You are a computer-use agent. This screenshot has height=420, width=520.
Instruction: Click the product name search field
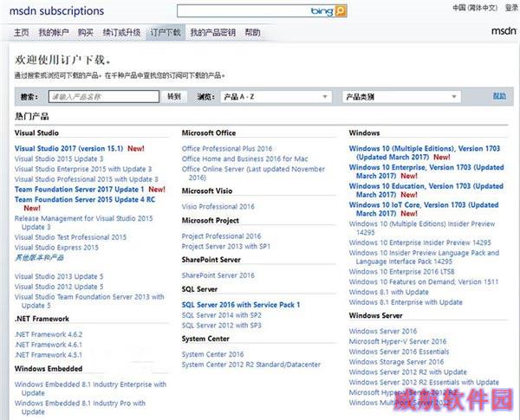pos(104,97)
